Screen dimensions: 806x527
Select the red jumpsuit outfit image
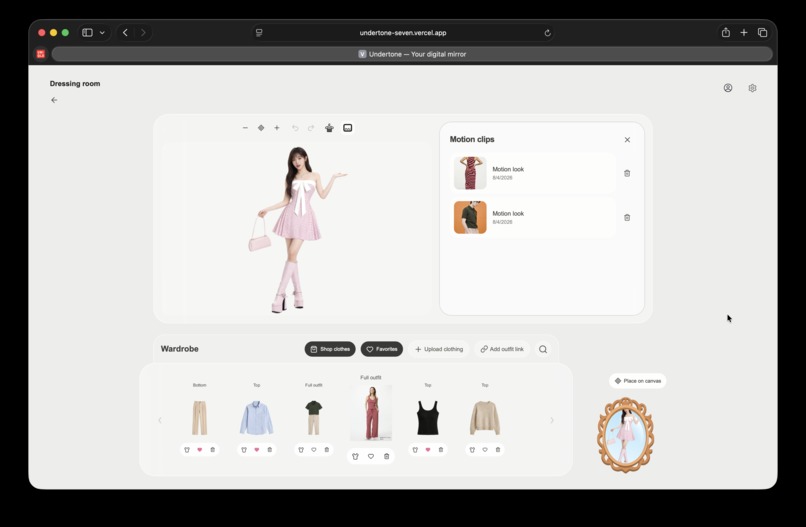coord(371,413)
